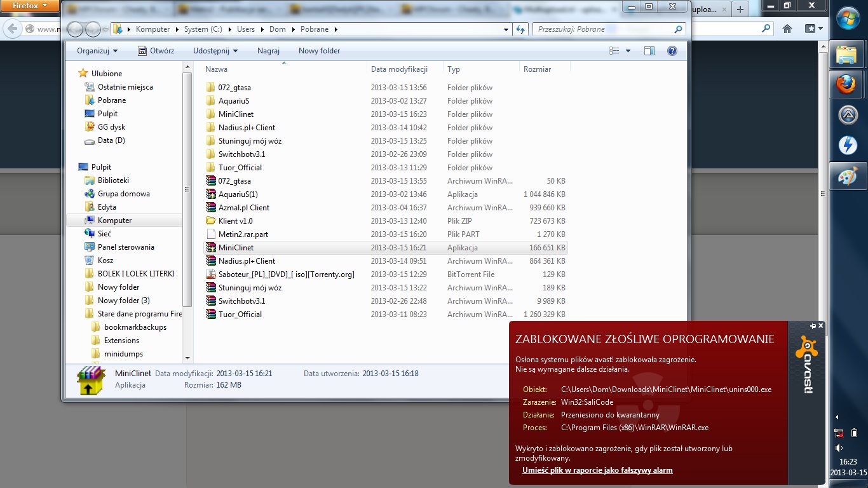Select the AquariuS folder icon
The height and width of the screenshot is (488, 868).
pyautogui.click(x=211, y=101)
